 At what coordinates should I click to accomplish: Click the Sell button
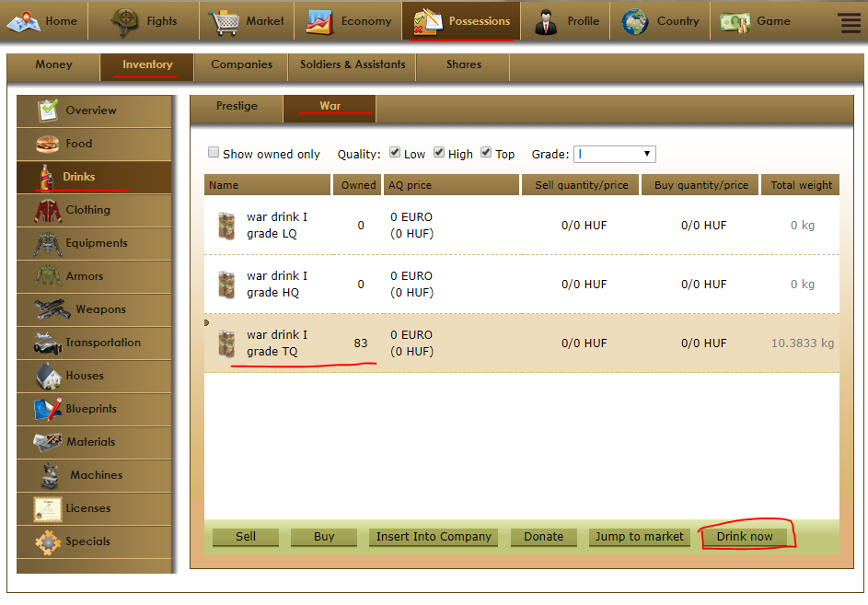tap(246, 536)
